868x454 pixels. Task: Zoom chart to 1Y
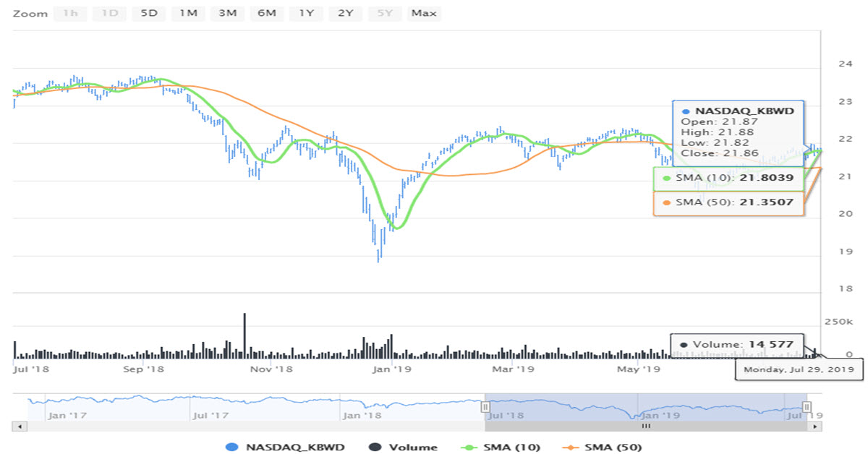point(306,13)
